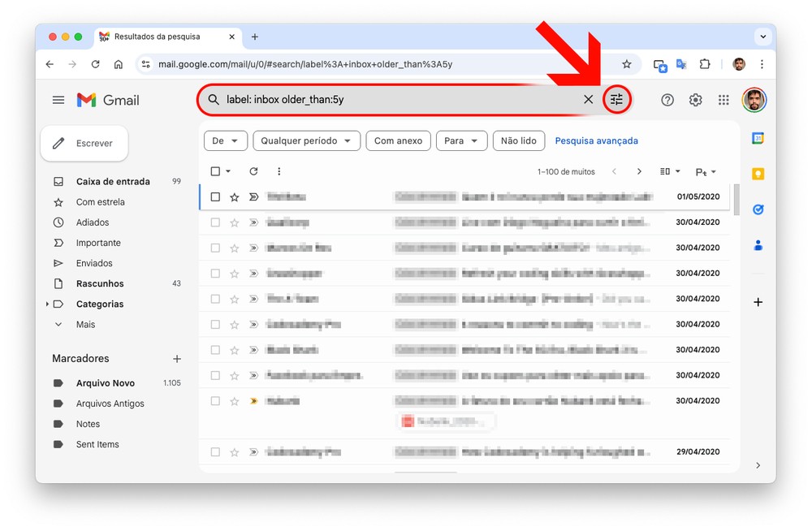Click the email list scrollbar
The height and width of the screenshot is (531, 812).
[x=737, y=199]
